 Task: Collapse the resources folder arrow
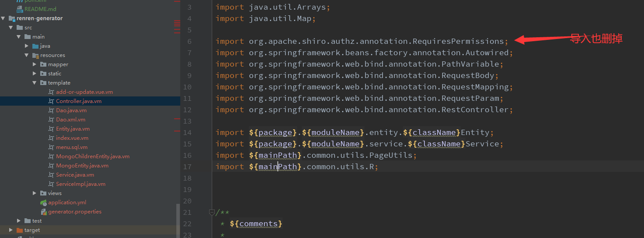click(x=27, y=55)
